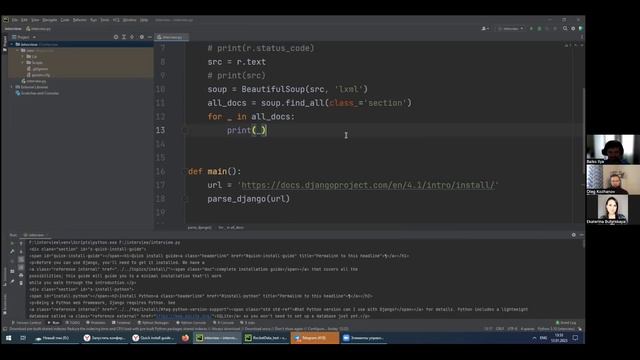The height and width of the screenshot is (360, 640).
Task: Open the Window menu
Action: [x=130, y=20]
